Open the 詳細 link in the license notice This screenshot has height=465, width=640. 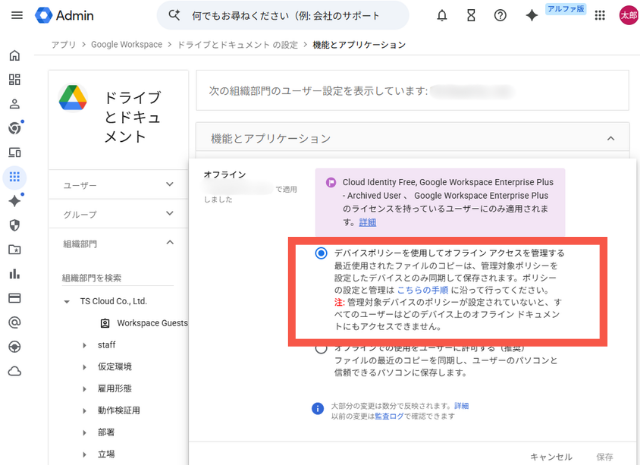tap(367, 222)
